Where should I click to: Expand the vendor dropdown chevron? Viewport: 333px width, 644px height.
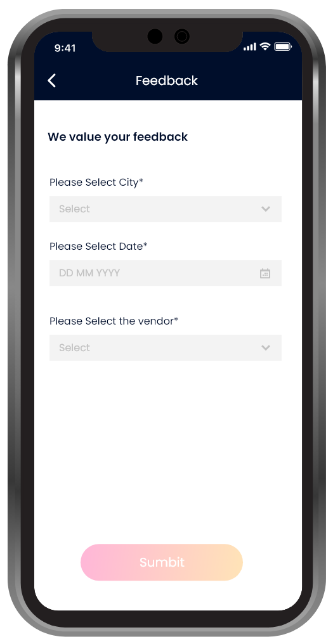(266, 347)
